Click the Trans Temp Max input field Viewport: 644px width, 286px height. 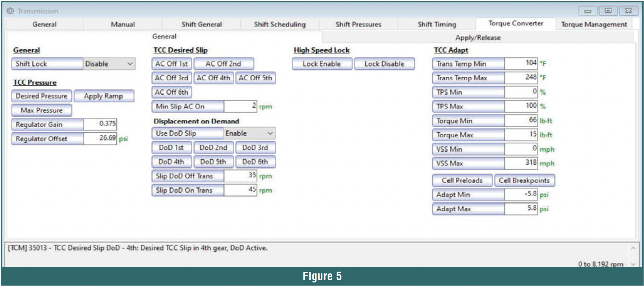pyautogui.click(x=521, y=78)
